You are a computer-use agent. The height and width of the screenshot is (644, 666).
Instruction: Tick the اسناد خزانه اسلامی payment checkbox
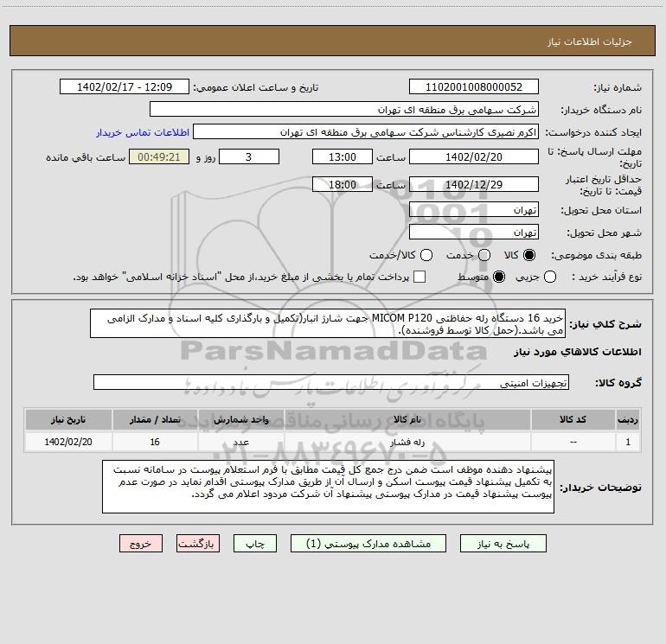(419, 277)
